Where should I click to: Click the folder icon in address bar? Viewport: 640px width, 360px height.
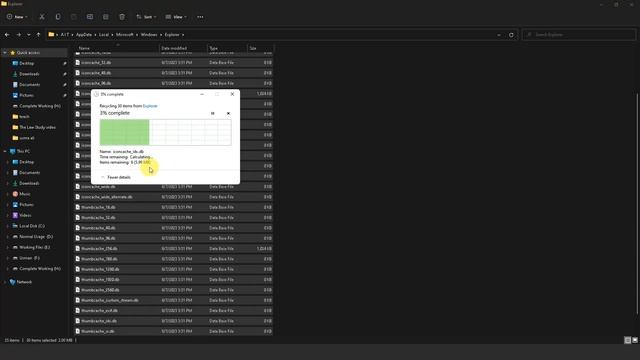click(x=51, y=35)
